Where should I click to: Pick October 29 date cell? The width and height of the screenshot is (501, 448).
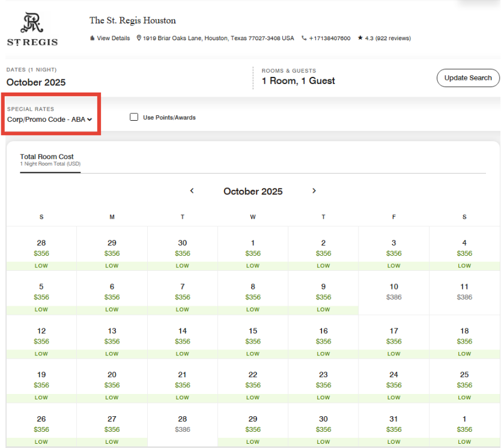click(253, 425)
